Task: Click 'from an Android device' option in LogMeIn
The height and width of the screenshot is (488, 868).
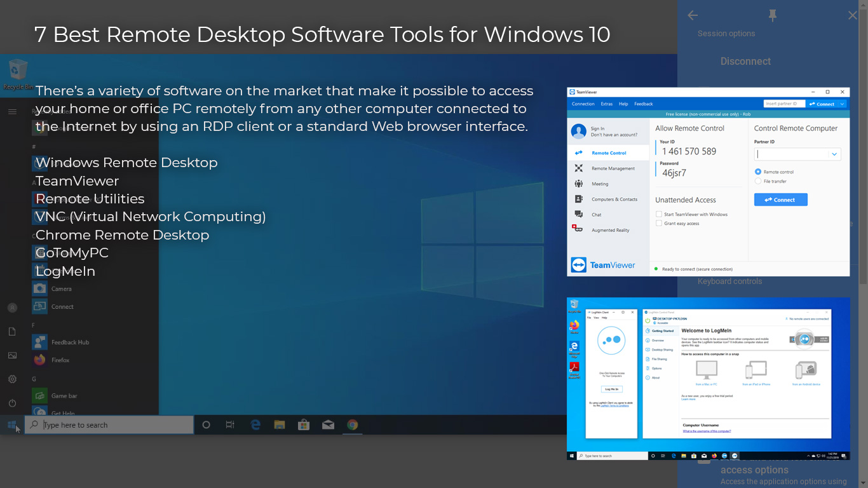Action: (x=806, y=373)
